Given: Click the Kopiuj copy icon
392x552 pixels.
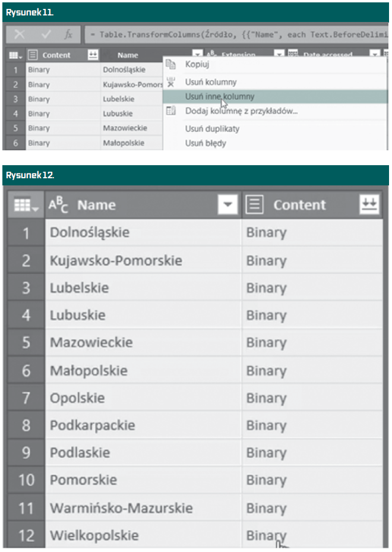Looking at the screenshot, I should point(171,64).
